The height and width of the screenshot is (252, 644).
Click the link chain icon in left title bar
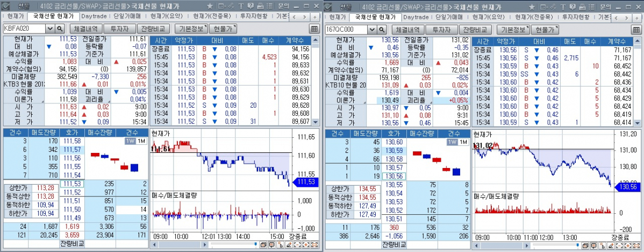(x=231, y=6)
